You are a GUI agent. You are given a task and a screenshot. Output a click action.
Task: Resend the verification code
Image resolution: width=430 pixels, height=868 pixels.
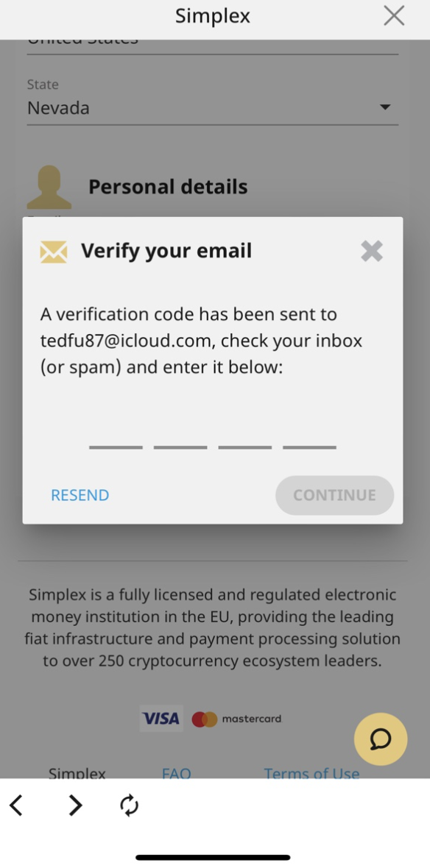pos(80,495)
